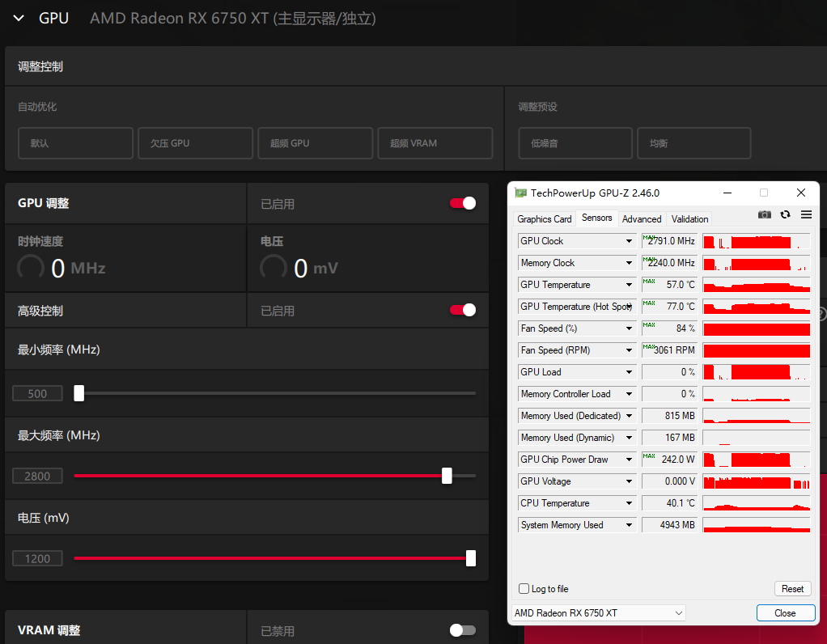
Task: Click the Close button in GPU-Z
Action: [786, 613]
